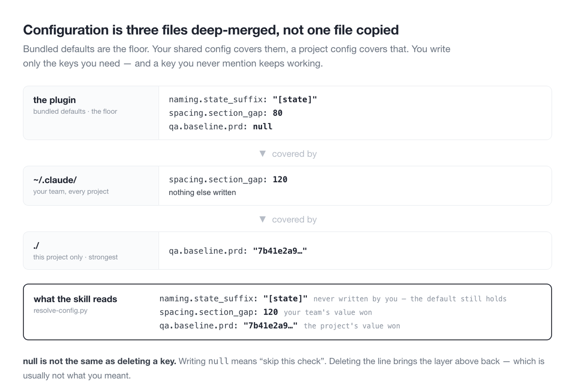Click "what the skill reads" label
The width and height of the screenshot is (575, 392).
(75, 299)
